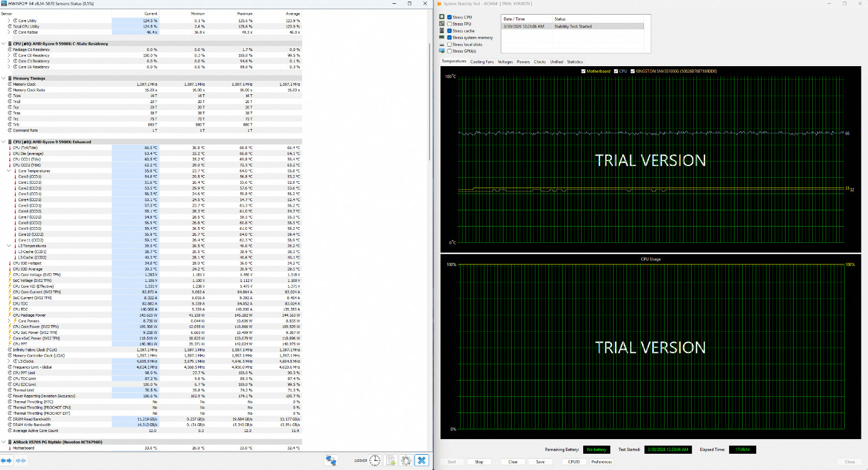Click the lightning icon of CPU TDC row

tap(10, 304)
